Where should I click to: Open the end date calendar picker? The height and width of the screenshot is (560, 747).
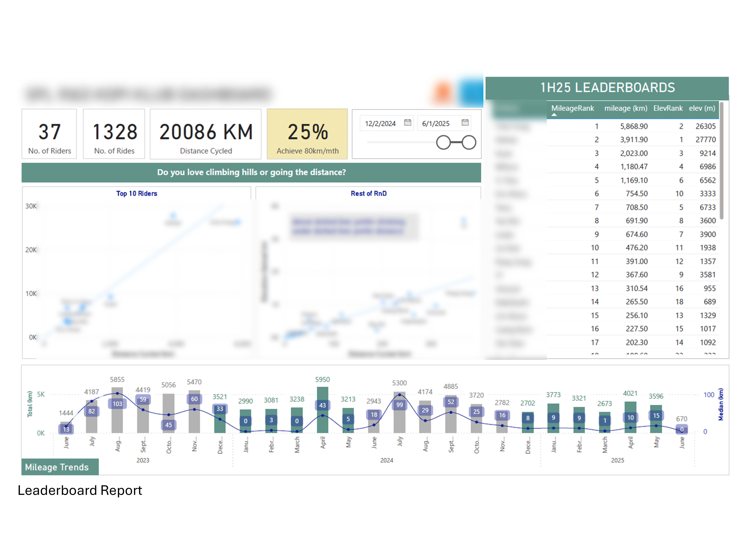pos(465,122)
